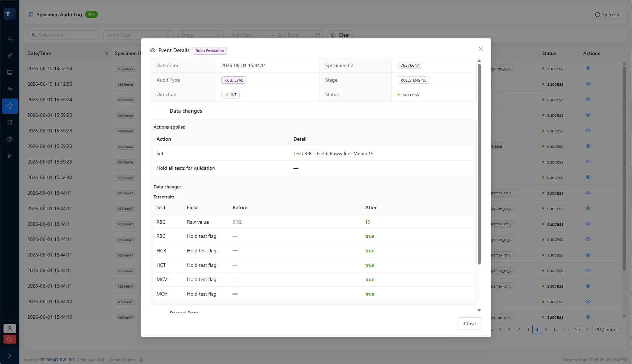Open the monitor icon in sidebar

(x=10, y=72)
